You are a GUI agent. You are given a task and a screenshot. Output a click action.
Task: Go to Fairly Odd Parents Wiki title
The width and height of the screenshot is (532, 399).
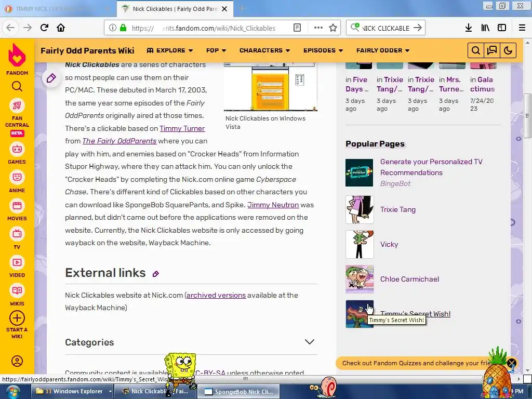[87, 50]
